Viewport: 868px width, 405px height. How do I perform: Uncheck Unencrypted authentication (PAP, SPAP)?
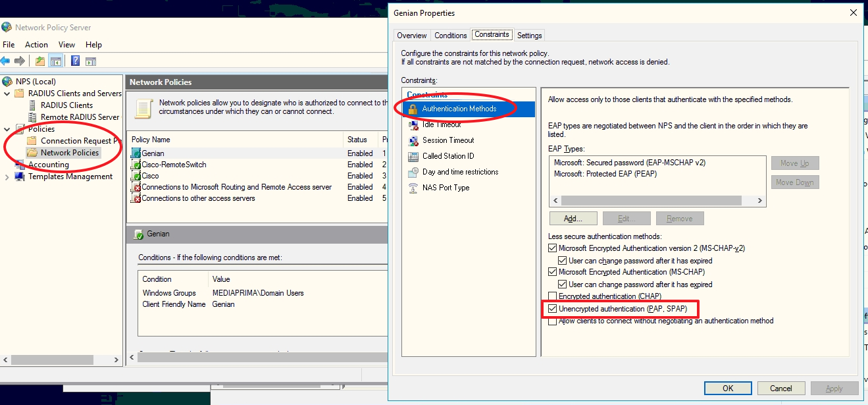point(553,308)
